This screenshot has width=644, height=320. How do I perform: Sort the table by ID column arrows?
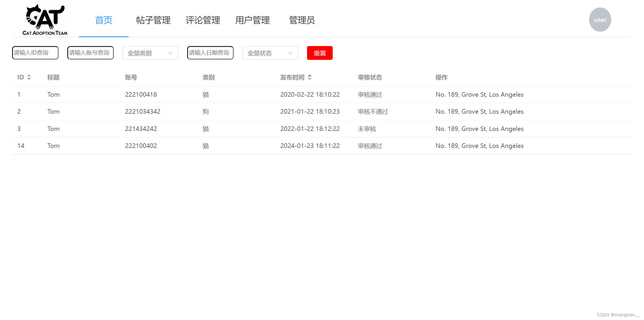(x=29, y=77)
